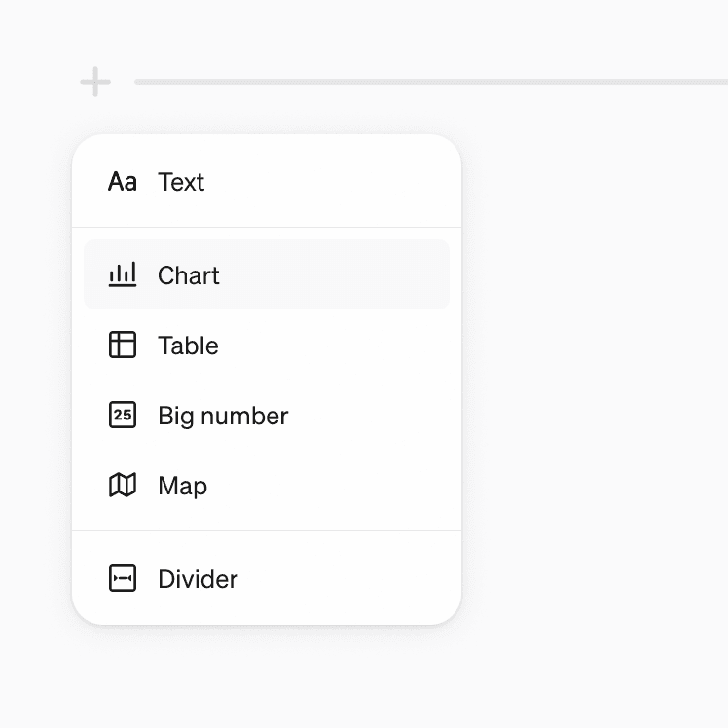Click the folded map icon
Screen dimensions: 728x728
pos(123,486)
